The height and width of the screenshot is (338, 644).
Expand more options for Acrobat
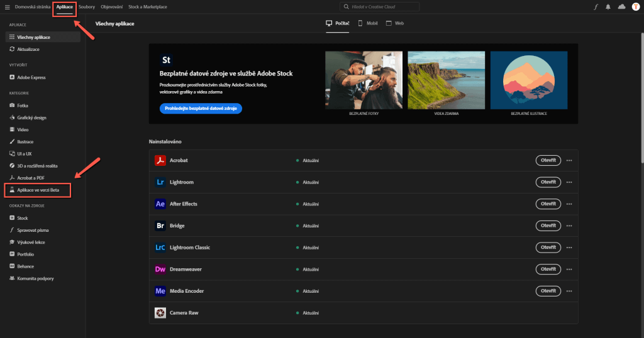[569, 160]
